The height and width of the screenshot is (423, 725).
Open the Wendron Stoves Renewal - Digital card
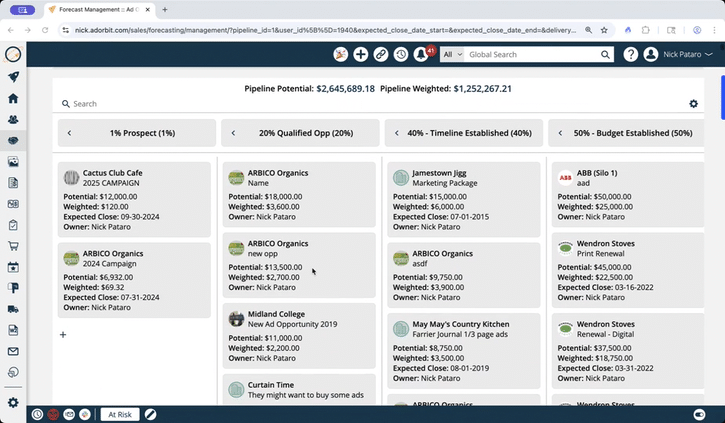coord(628,351)
